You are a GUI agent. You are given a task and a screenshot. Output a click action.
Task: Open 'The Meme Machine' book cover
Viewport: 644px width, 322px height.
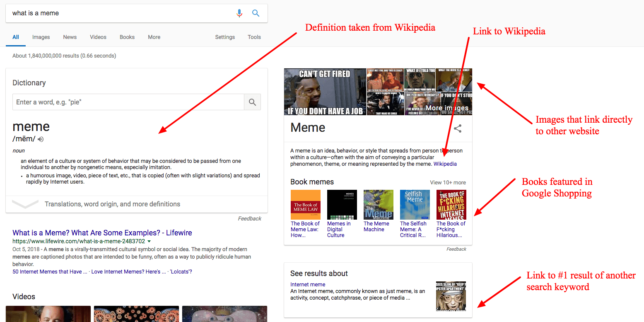[379, 205]
